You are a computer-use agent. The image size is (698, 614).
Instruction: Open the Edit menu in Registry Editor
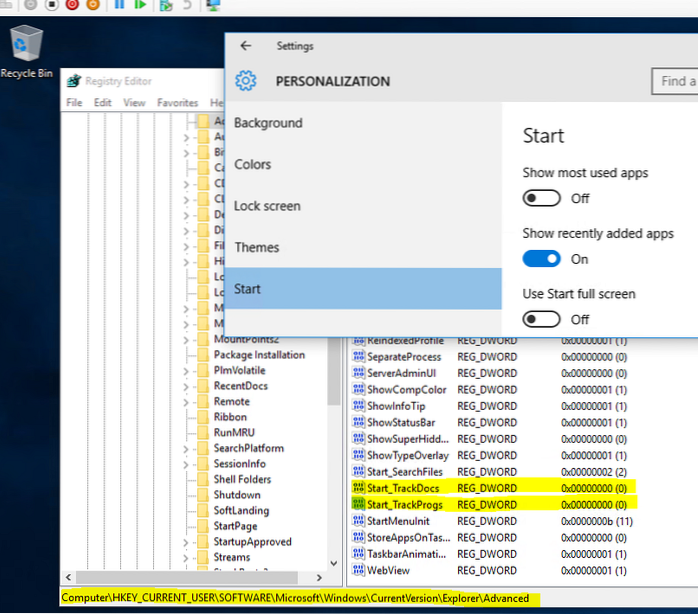[103, 103]
